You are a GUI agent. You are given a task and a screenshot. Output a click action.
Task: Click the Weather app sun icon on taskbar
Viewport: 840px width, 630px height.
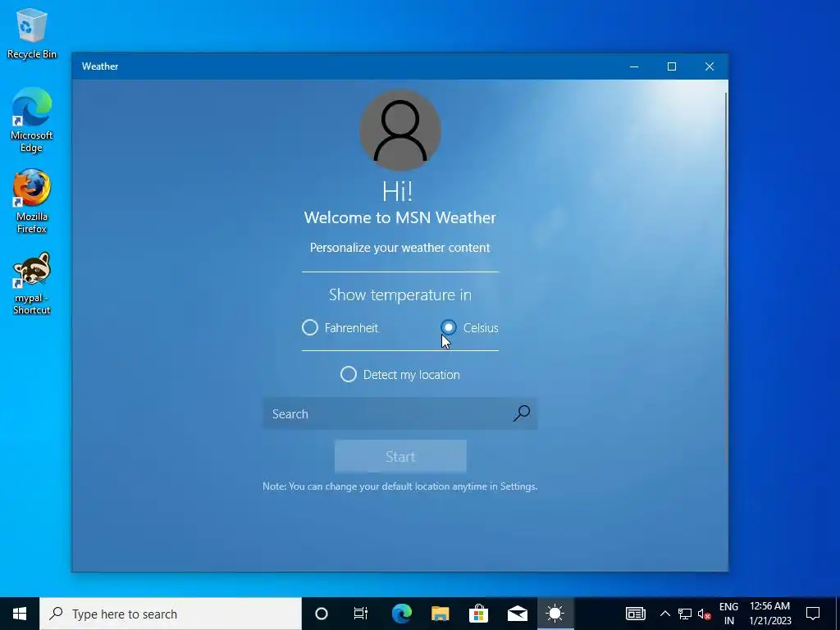click(555, 614)
